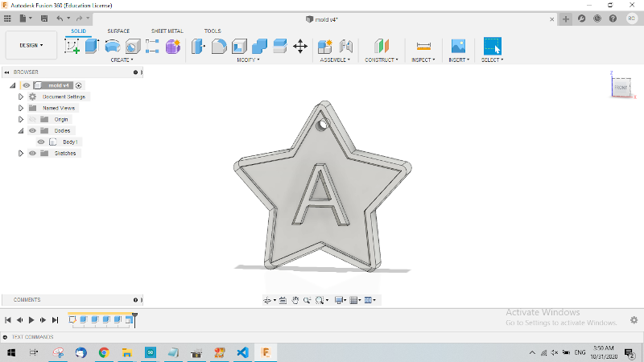Select the Rectangular Pattern tool
The image size is (644, 362).
click(x=152, y=46)
